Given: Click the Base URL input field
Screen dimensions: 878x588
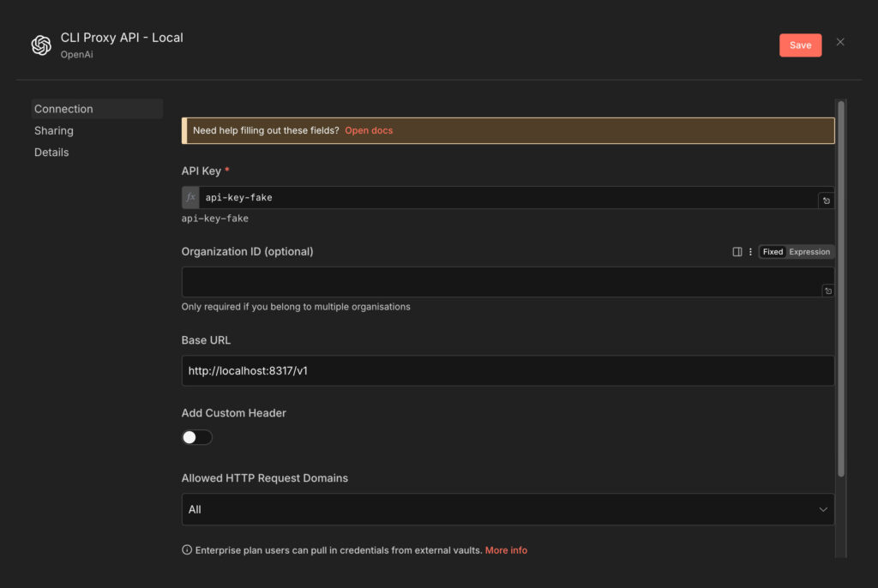Looking at the screenshot, I should click(x=508, y=370).
